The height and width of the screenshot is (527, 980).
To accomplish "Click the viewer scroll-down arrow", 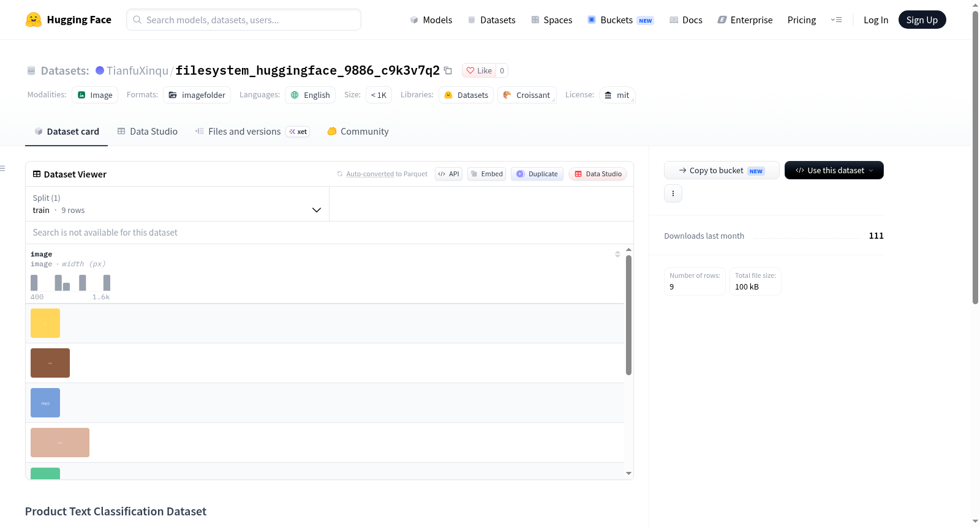I will click(x=628, y=473).
